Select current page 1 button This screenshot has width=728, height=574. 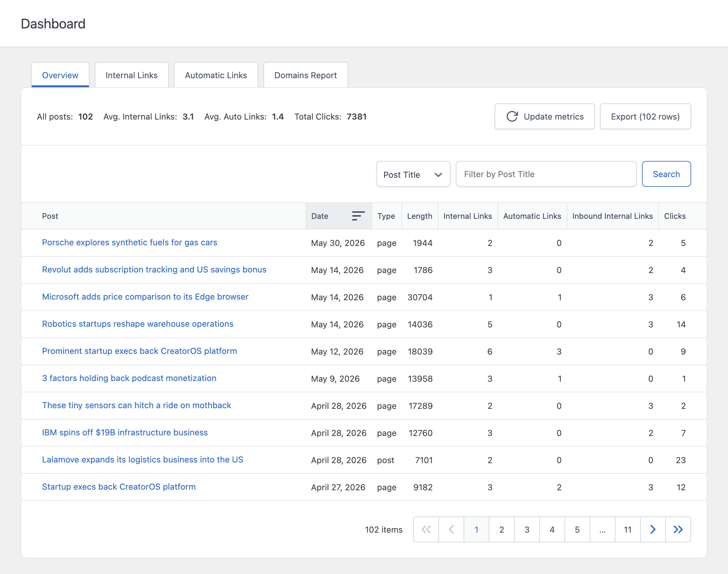(x=476, y=529)
